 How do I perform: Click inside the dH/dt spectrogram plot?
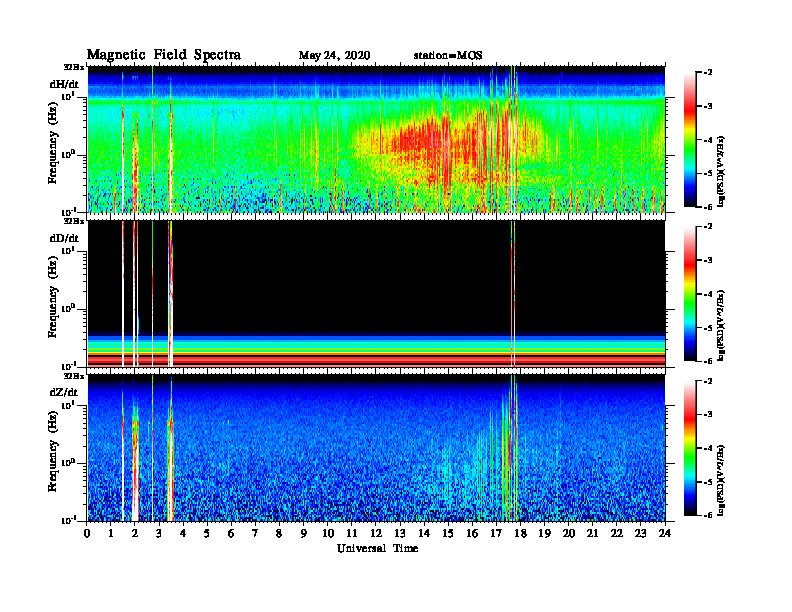(376, 139)
